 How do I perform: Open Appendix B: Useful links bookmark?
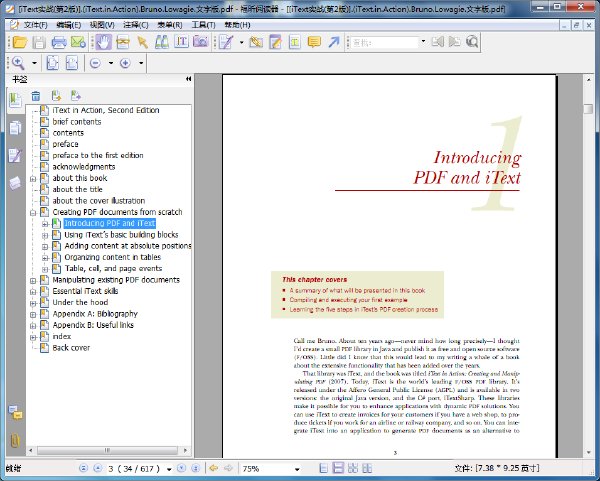tap(93, 325)
